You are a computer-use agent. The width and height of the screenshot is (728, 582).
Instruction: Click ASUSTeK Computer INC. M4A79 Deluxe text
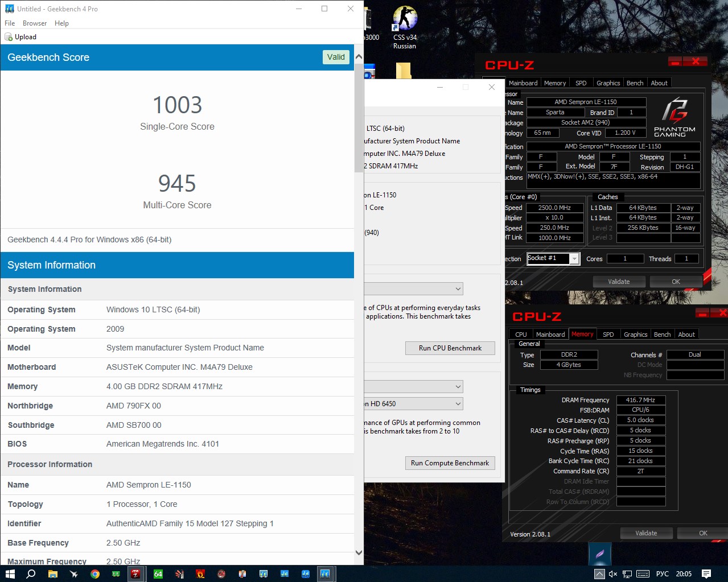(x=179, y=367)
